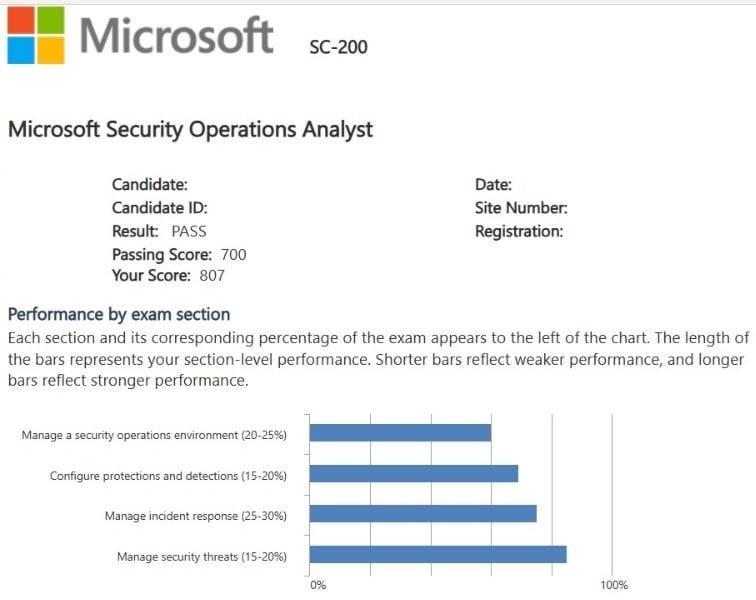756x600 pixels.
Task: Click the Configure protections and detections bar
Action: 414,473
